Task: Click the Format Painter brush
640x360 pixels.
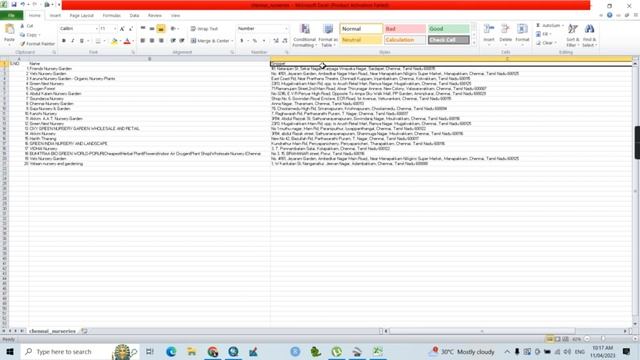Action: [x=37, y=44]
